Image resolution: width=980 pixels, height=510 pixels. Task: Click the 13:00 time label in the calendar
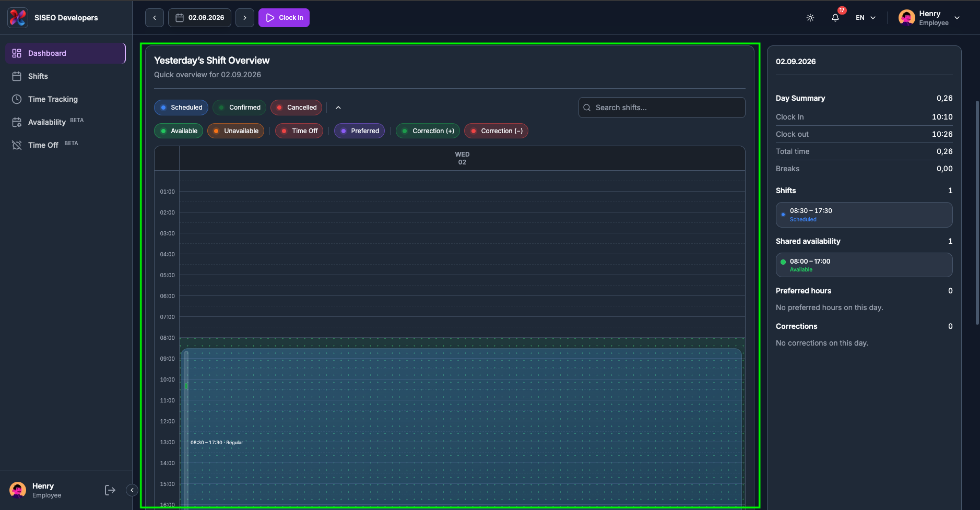click(x=168, y=442)
